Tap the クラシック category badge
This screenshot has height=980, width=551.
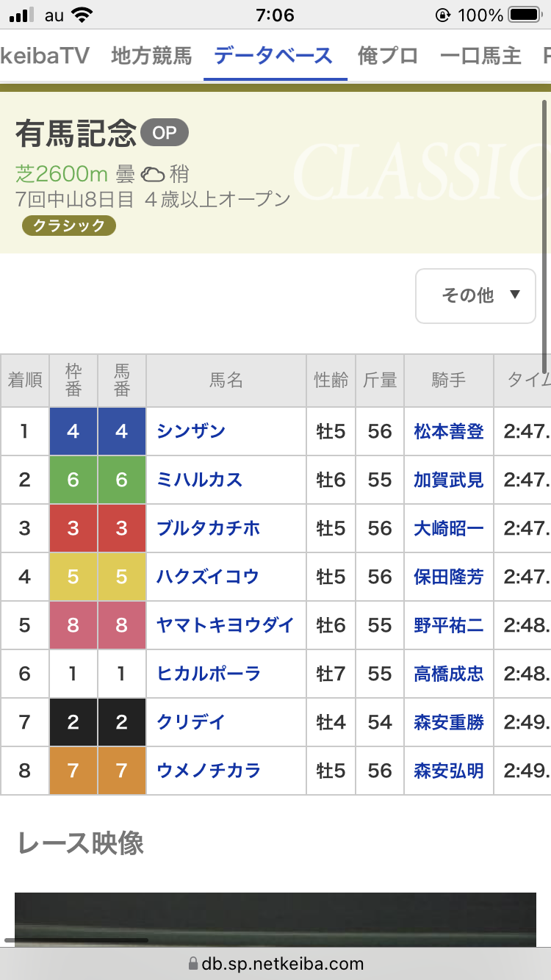[x=69, y=226]
